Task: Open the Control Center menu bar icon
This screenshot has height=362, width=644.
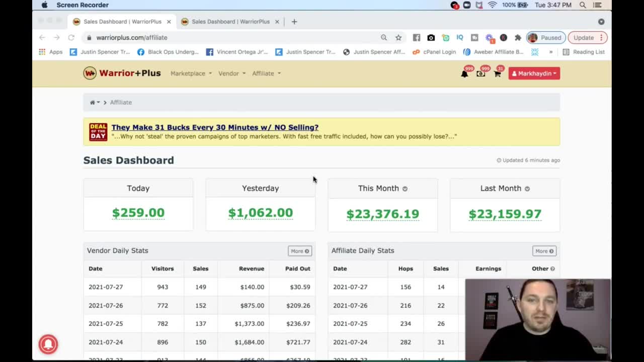Action: 597,5
